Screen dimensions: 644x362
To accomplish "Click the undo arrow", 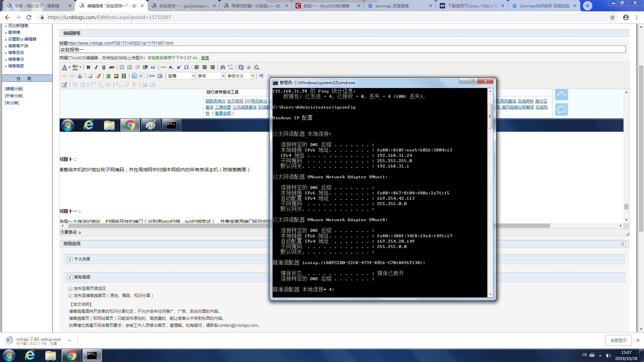I will coord(261,76).
